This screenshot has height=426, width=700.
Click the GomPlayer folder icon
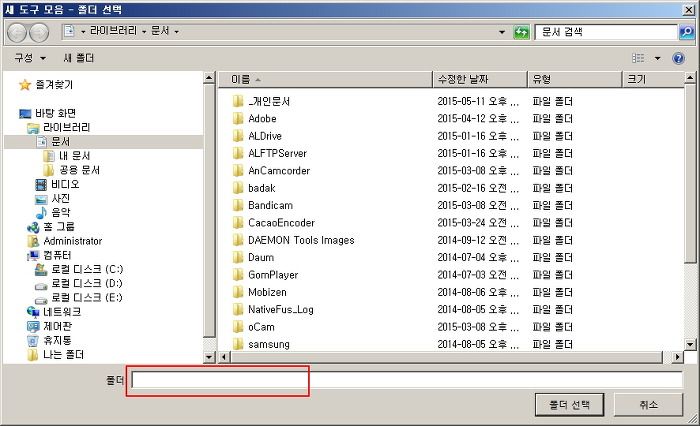pyautogui.click(x=238, y=275)
